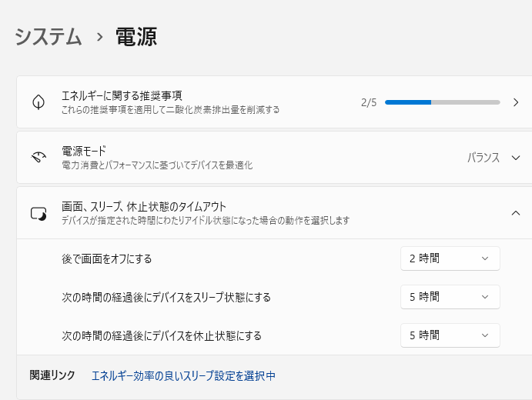532x400 pixels.
Task: Click the 電源モード row title
Action: [x=84, y=152]
